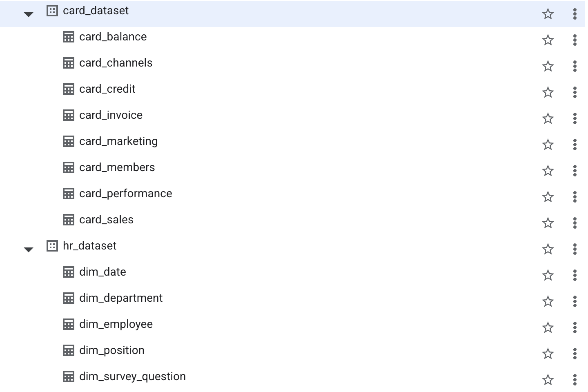
Task: Select the dim_department table
Action: (121, 298)
